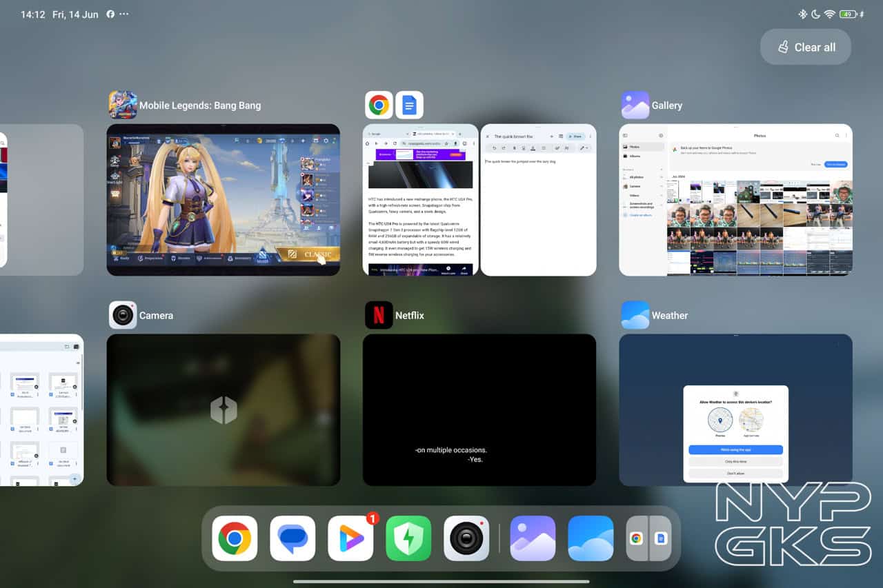
Task: Open Chrome from the dock
Action: coord(235,538)
